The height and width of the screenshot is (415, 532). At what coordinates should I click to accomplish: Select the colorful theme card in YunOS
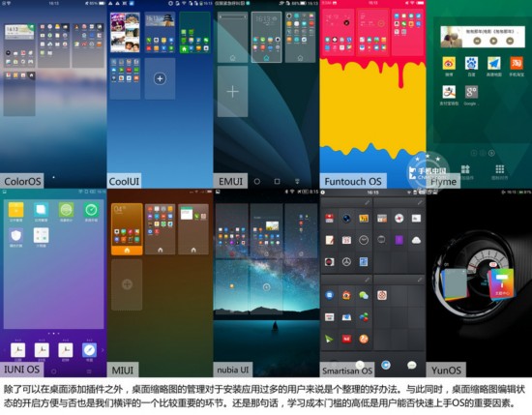[x=502, y=284]
